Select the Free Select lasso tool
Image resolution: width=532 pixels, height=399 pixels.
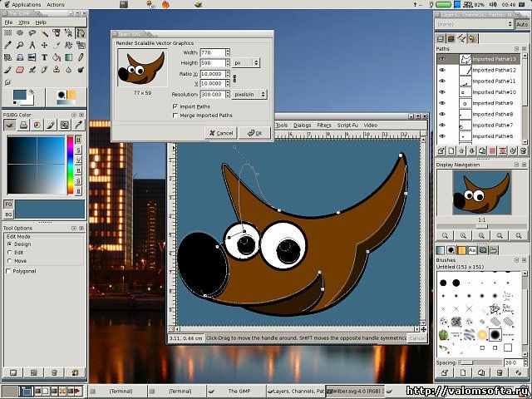click(x=32, y=33)
